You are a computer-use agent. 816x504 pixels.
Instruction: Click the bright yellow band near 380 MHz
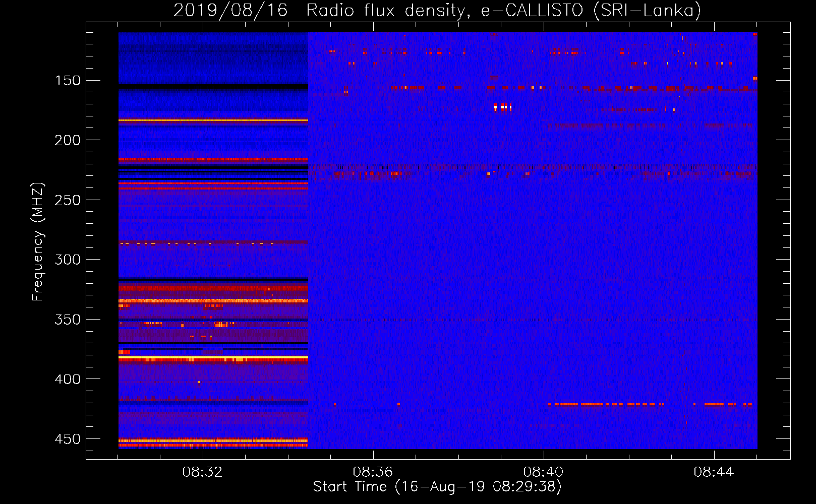coord(213,358)
